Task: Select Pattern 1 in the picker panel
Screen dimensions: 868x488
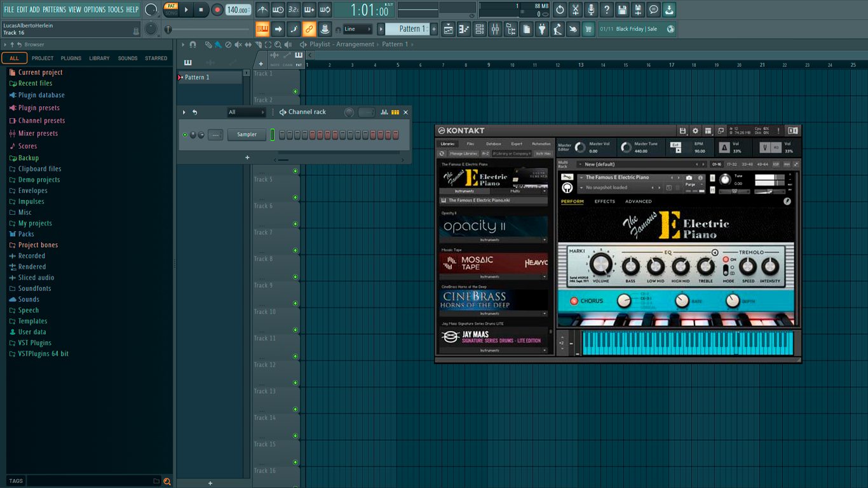Action: coord(209,78)
